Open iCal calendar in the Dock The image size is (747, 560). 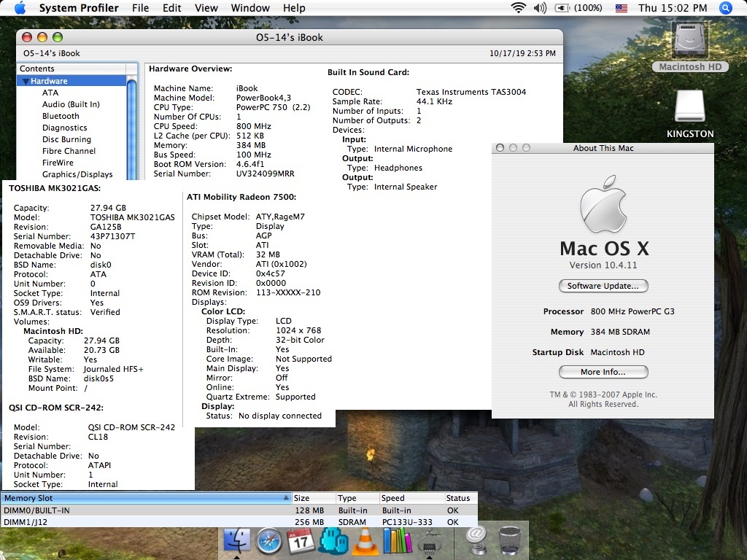coord(301,541)
